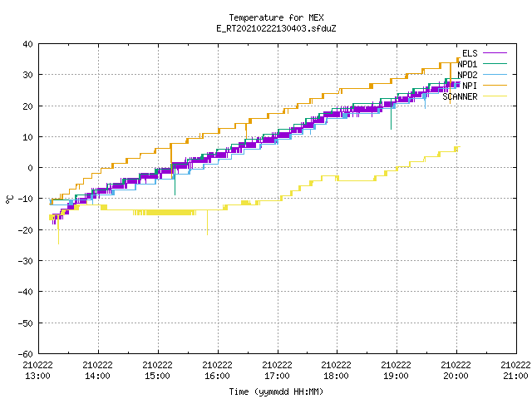The image size is (532, 399).
Task: Click the y-axis value 40
Action: click(27, 44)
